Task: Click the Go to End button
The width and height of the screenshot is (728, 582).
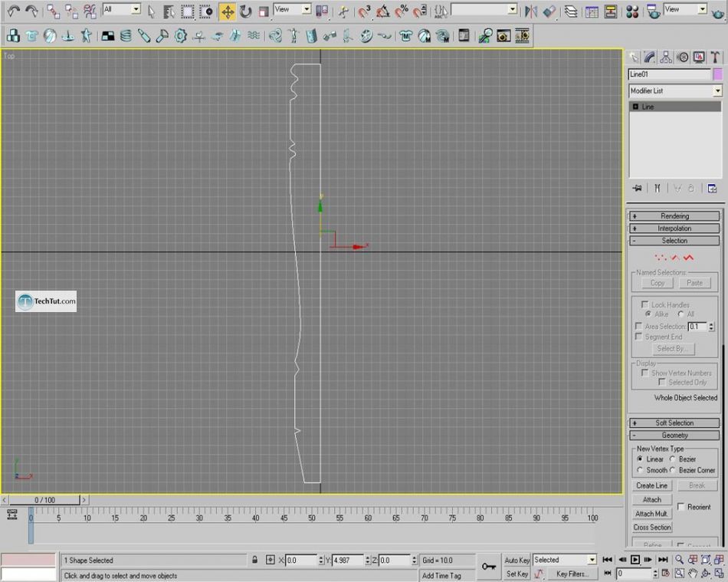Action: click(x=663, y=560)
